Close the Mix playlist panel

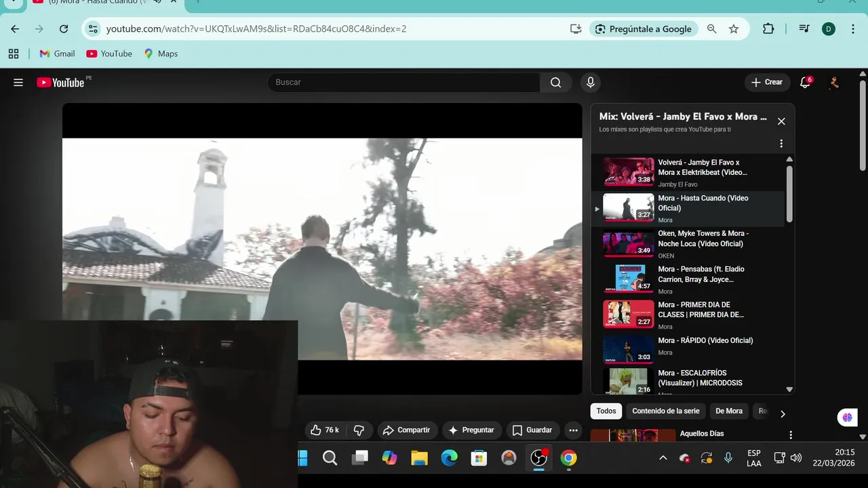781,121
